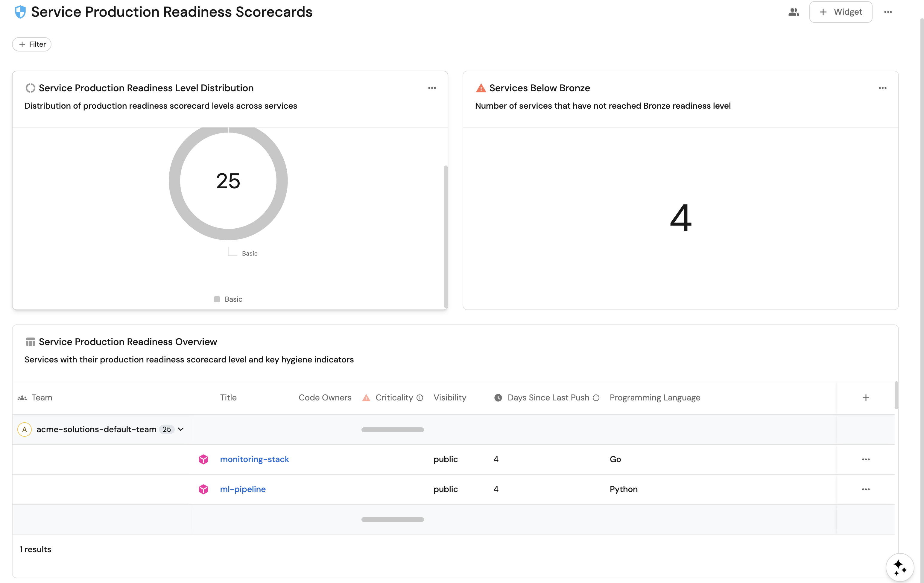Image resolution: width=924 pixels, height=583 pixels.
Task: Open row actions for monitoring-stack
Action: click(x=865, y=459)
